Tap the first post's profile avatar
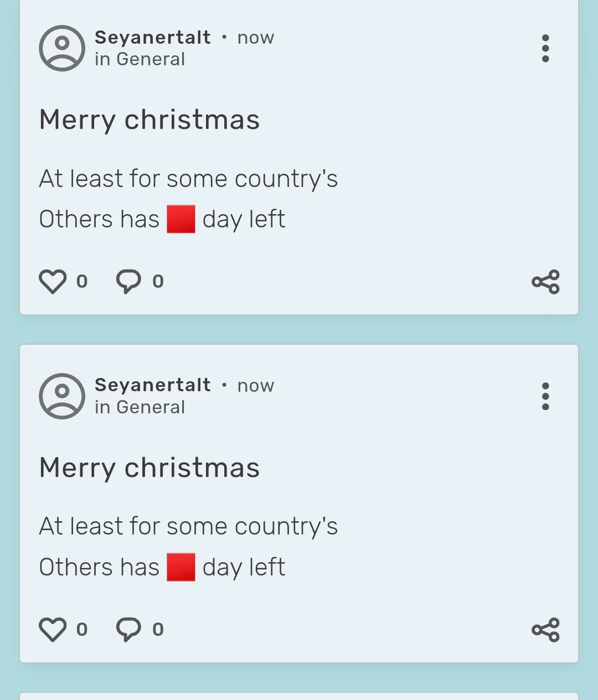 (62, 48)
